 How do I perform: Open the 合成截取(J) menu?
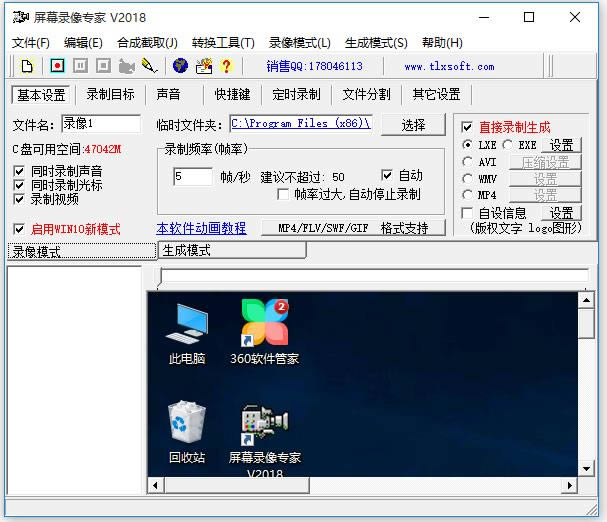point(147,43)
